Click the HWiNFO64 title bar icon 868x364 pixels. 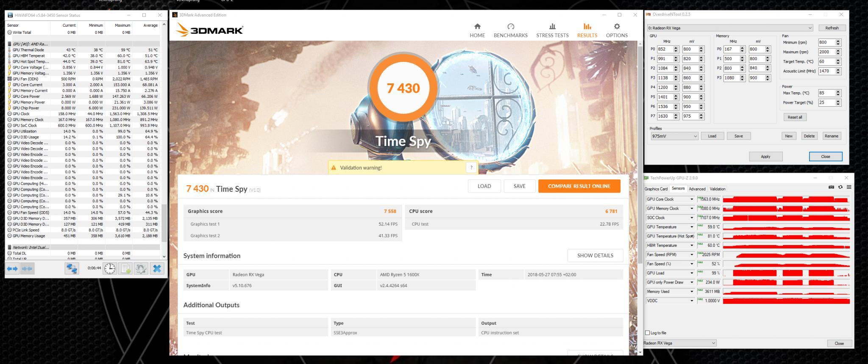coord(10,15)
